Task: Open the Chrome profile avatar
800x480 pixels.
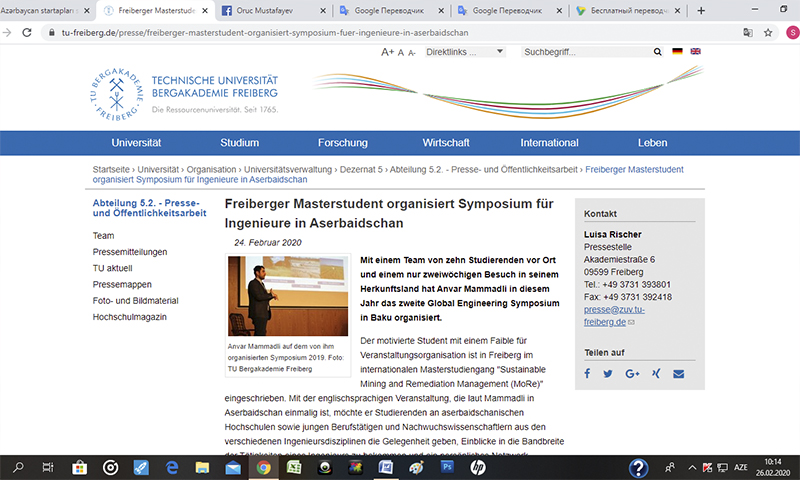Action: [792, 33]
